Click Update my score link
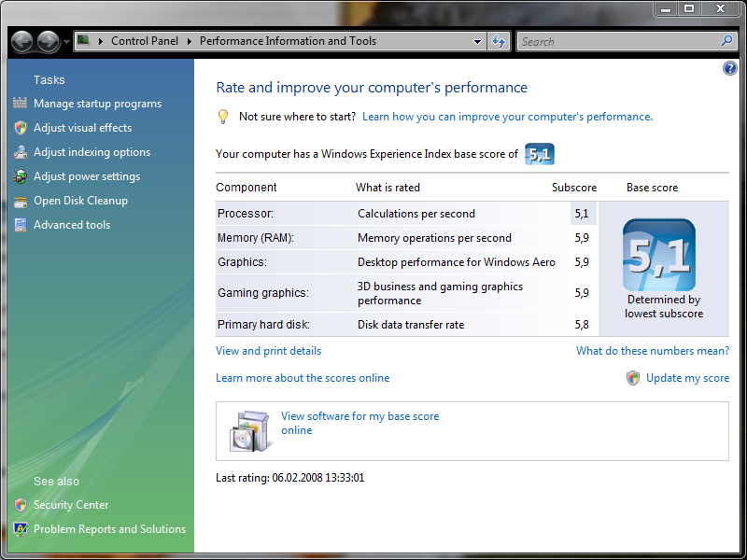Image resolution: width=747 pixels, height=560 pixels. coord(687,378)
